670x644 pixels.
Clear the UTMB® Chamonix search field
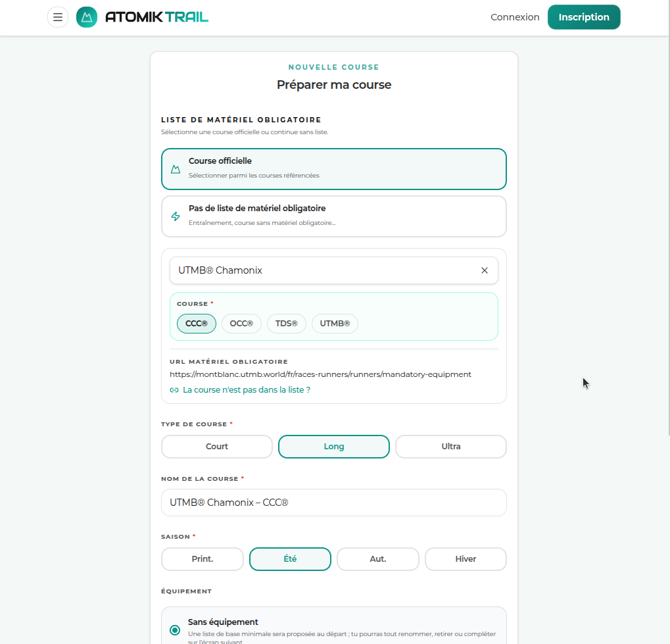pyautogui.click(x=485, y=270)
